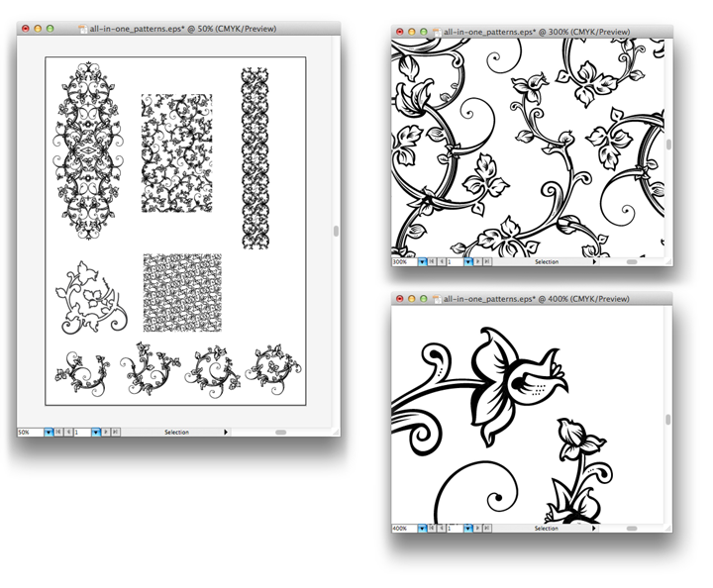Click the vertical scrollbar thumb in 300% window
The height and width of the screenshot is (588, 713).
(668, 145)
